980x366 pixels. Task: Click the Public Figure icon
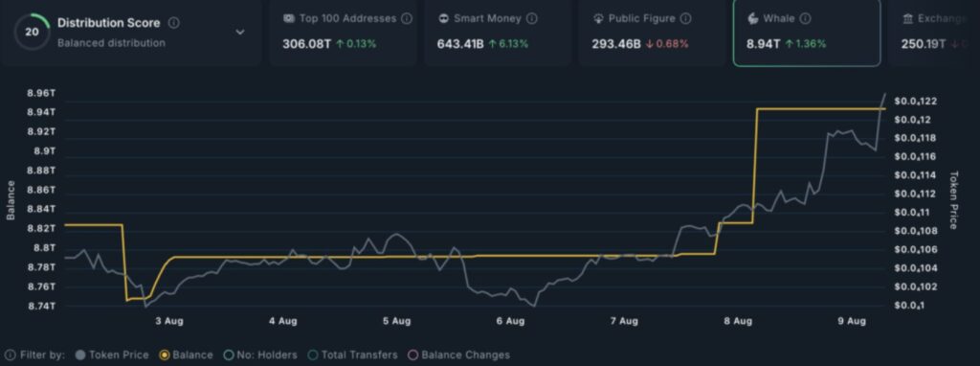598,19
